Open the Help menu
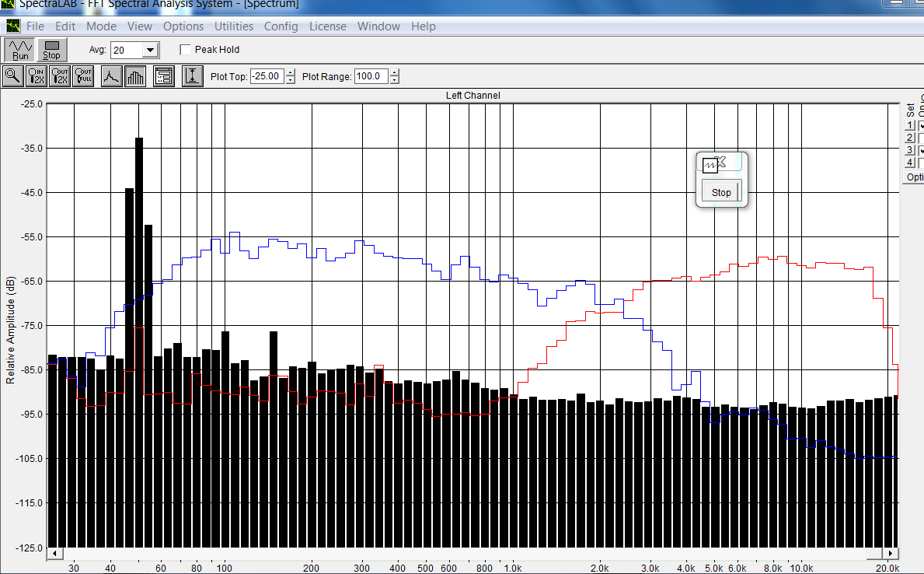 [x=424, y=26]
